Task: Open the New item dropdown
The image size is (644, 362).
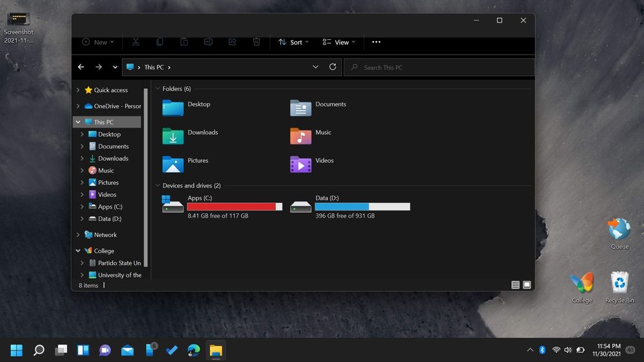Action: click(98, 42)
